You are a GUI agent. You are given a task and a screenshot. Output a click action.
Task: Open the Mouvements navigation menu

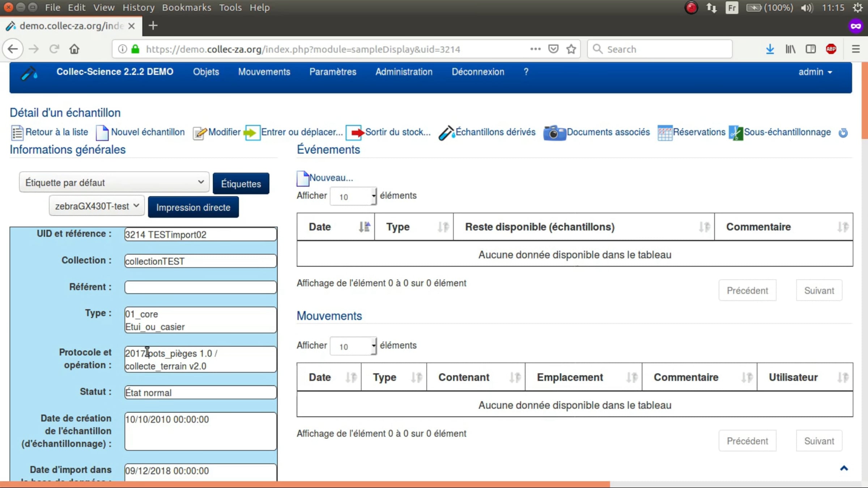pyautogui.click(x=264, y=72)
